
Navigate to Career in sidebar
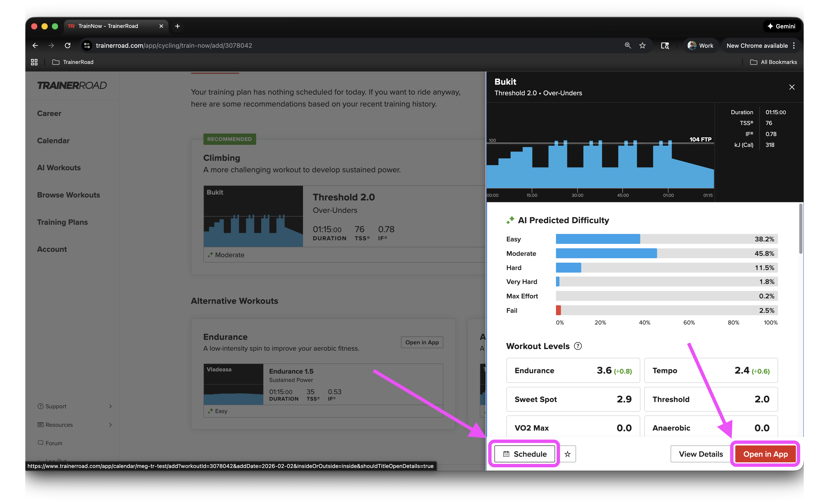(49, 113)
